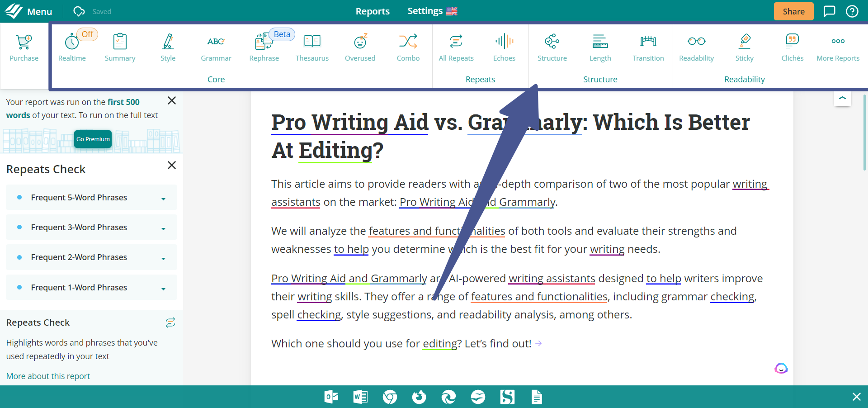The width and height of the screenshot is (868, 408).
Task: Run the Clichés report
Action: pos(793,47)
